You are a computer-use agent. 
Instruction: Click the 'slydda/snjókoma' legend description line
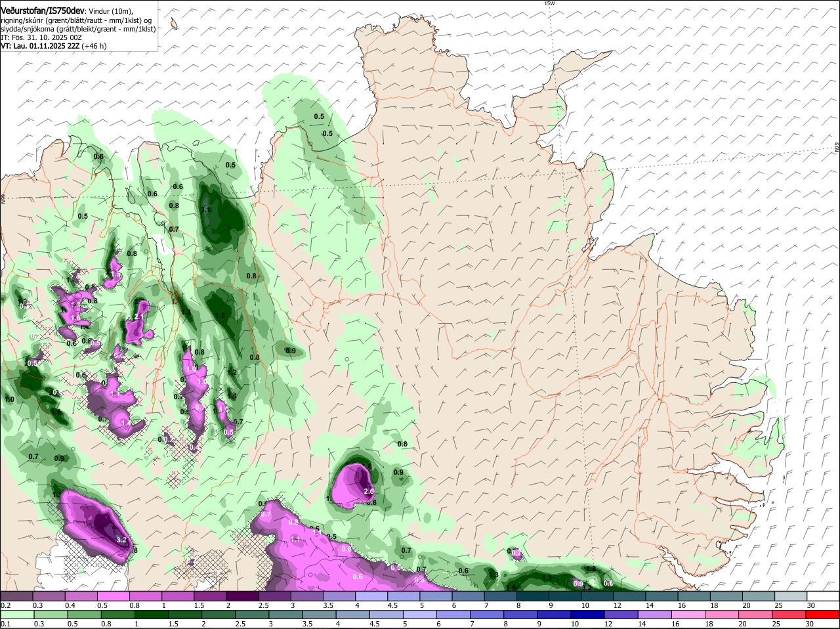coord(78,29)
